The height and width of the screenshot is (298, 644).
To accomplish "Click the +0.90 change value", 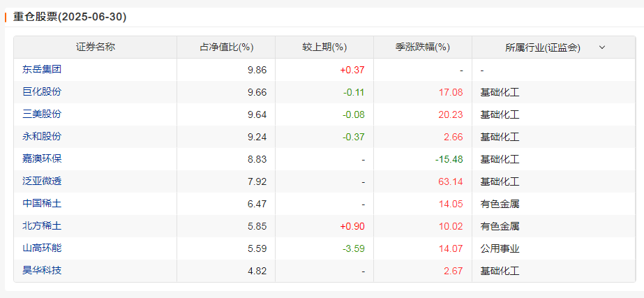I will [352, 227].
